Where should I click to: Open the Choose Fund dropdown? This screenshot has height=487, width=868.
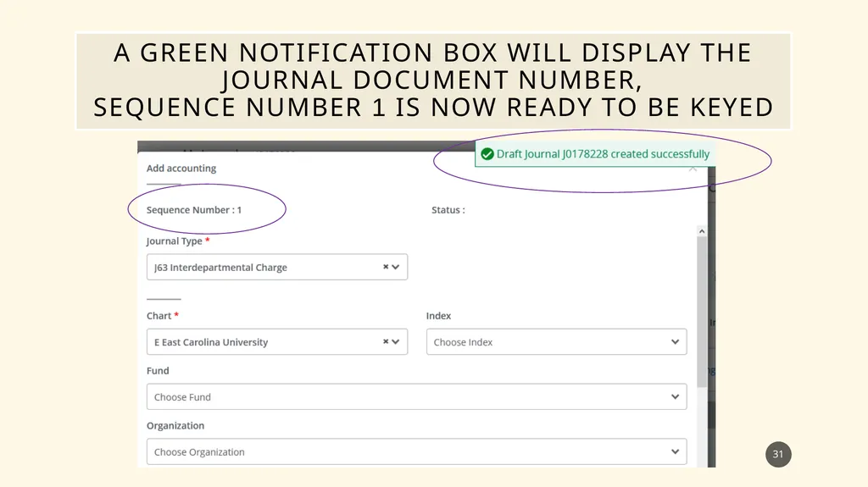coord(417,396)
